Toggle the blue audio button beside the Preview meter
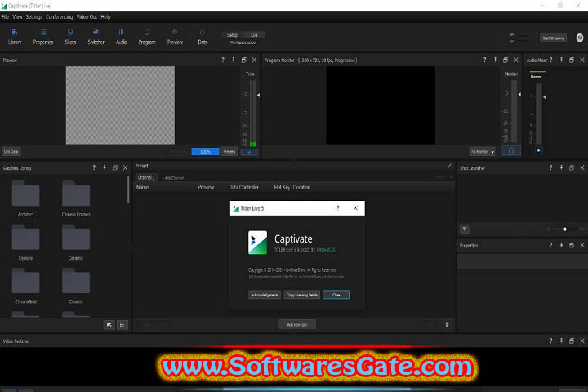This screenshot has height=392, width=588. [x=249, y=152]
